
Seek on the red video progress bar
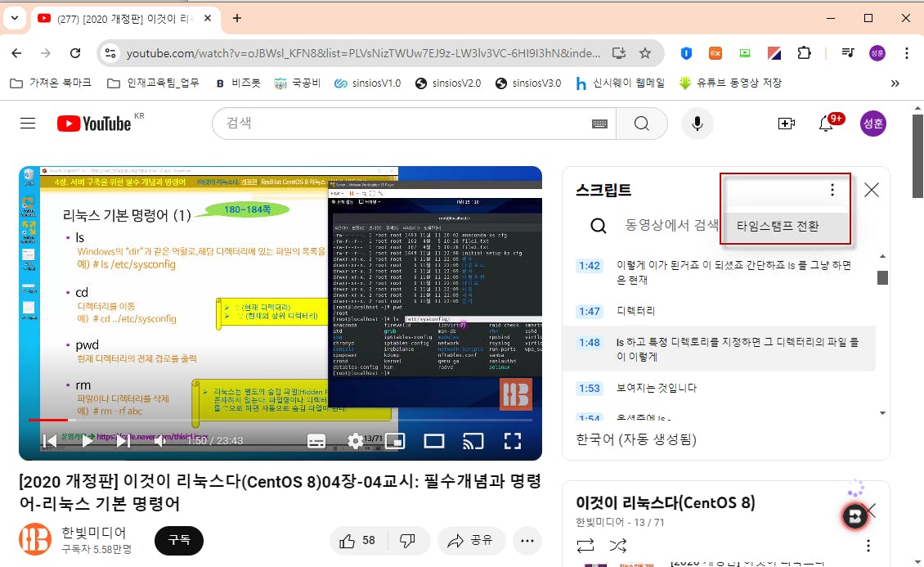point(280,421)
